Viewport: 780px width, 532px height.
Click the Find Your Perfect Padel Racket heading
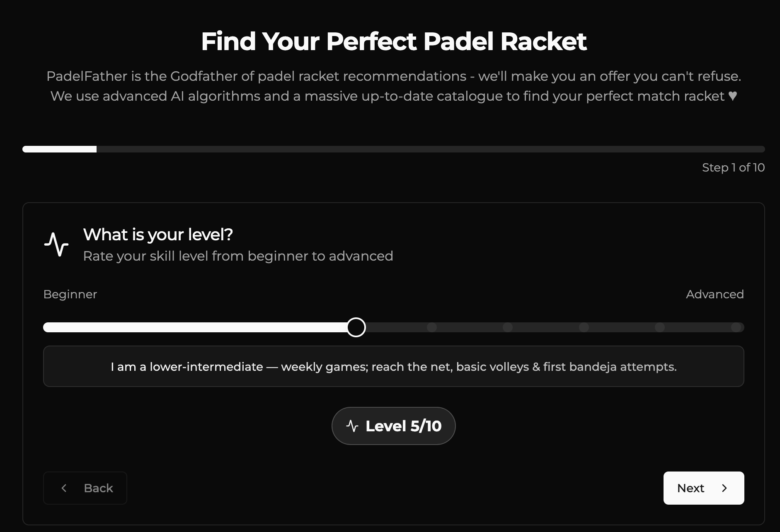coord(394,41)
